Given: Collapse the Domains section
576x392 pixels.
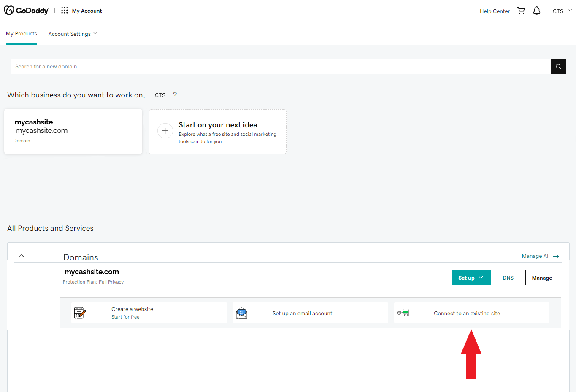Looking at the screenshot, I should point(22,256).
